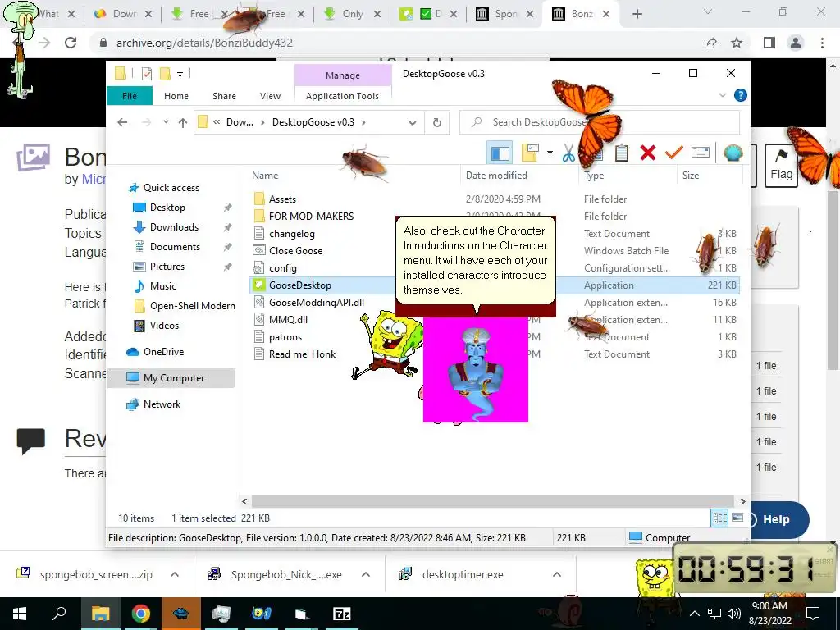Open address bar history dropdown
The height and width of the screenshot is (630, 840).
point(413,123)
